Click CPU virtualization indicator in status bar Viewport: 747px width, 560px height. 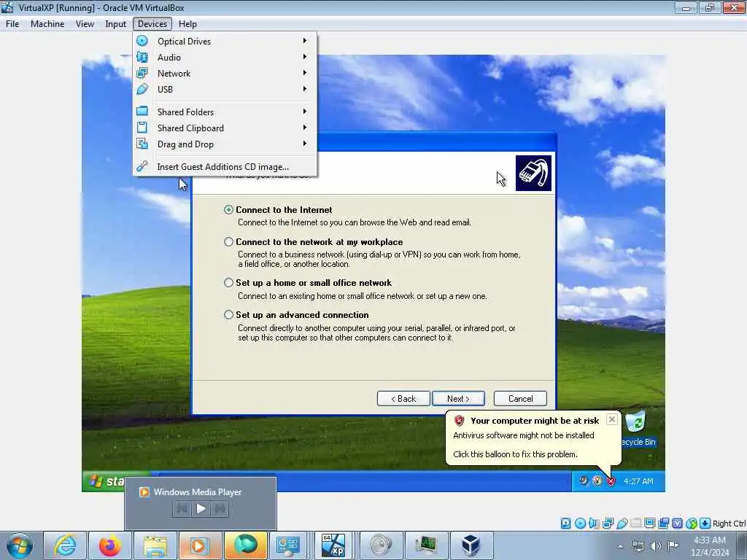677,524
